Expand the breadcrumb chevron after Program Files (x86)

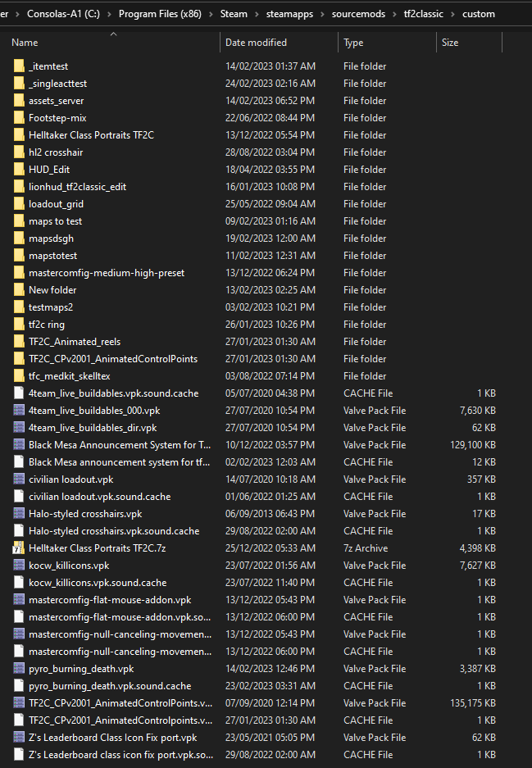coord(211,14)
